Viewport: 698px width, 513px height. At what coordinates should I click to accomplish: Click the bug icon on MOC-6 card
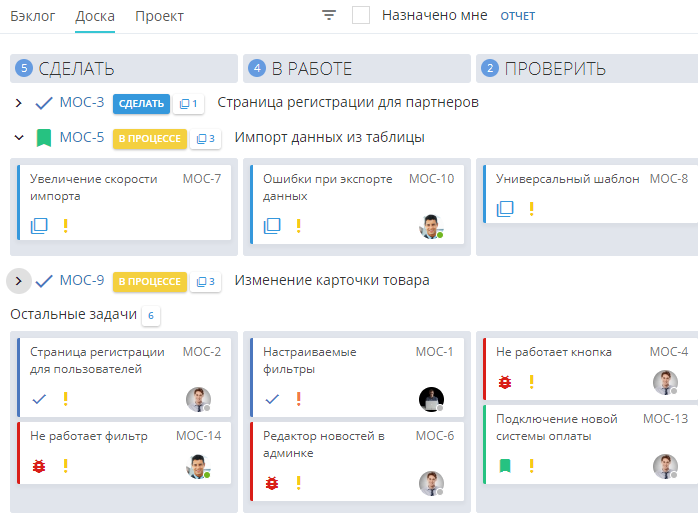tap(272, 483)
